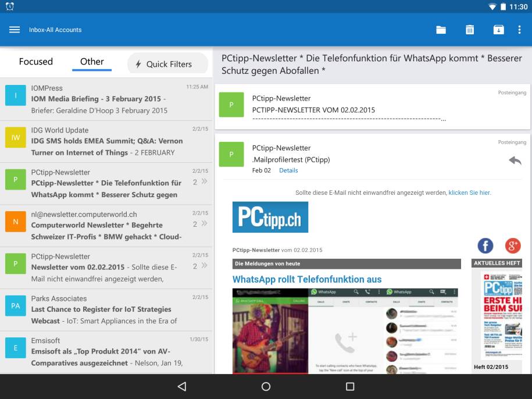The width and height of the screenshot is (532, 399).
Task: Tap the Die Meldungen von heute header
Action: point(347,263)
